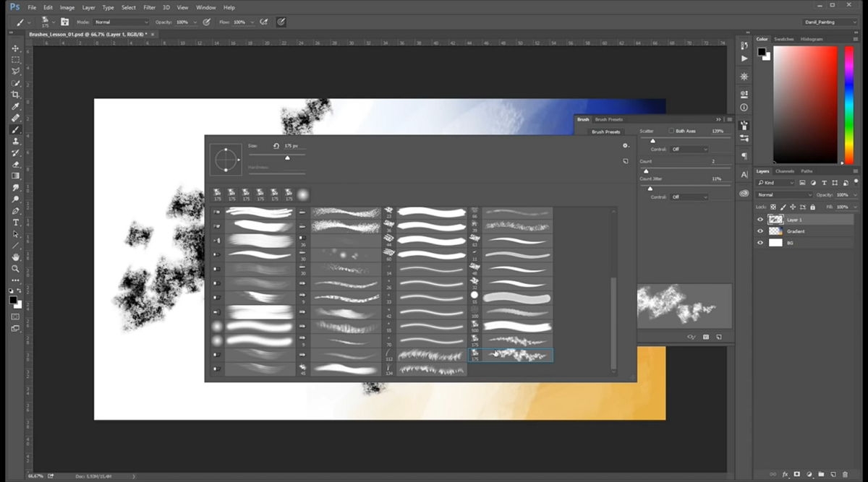
Task: Open the Opacity dropdown arrow in options bar
Action: [x=195, y=22]
